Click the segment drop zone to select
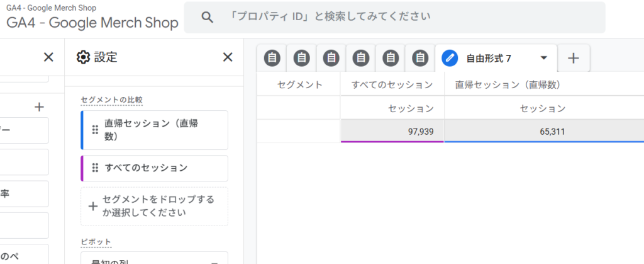 tap(154, 206)
